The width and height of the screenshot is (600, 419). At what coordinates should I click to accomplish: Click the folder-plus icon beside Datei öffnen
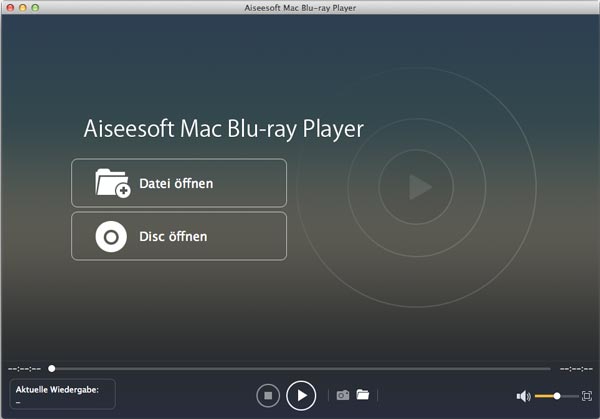point(112,183)
